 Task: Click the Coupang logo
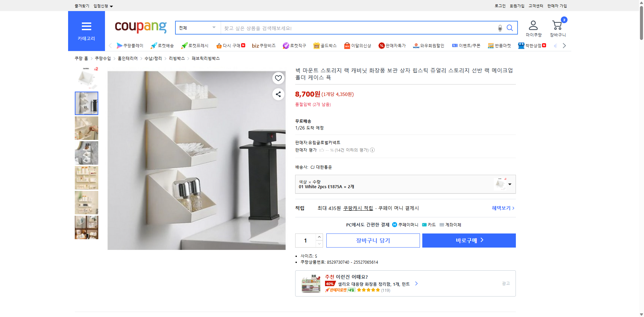pos(140,28)
